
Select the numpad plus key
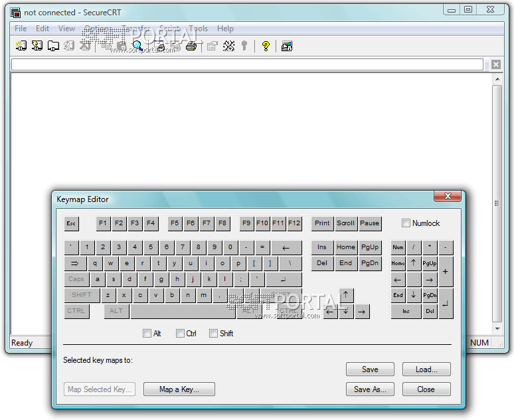446,272
